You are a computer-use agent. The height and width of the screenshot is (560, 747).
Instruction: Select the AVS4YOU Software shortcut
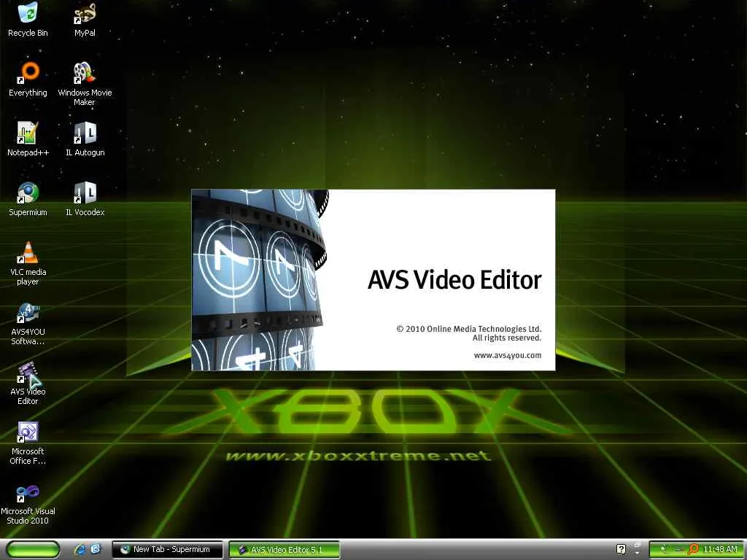(x=28, y=324)
